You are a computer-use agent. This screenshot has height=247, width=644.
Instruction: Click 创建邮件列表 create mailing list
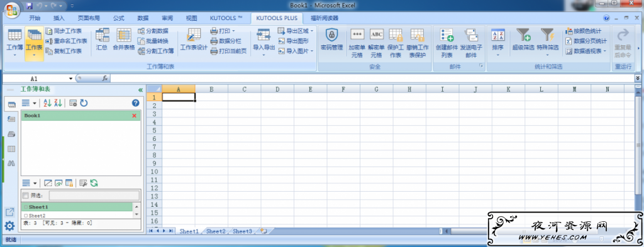[447, 43]
